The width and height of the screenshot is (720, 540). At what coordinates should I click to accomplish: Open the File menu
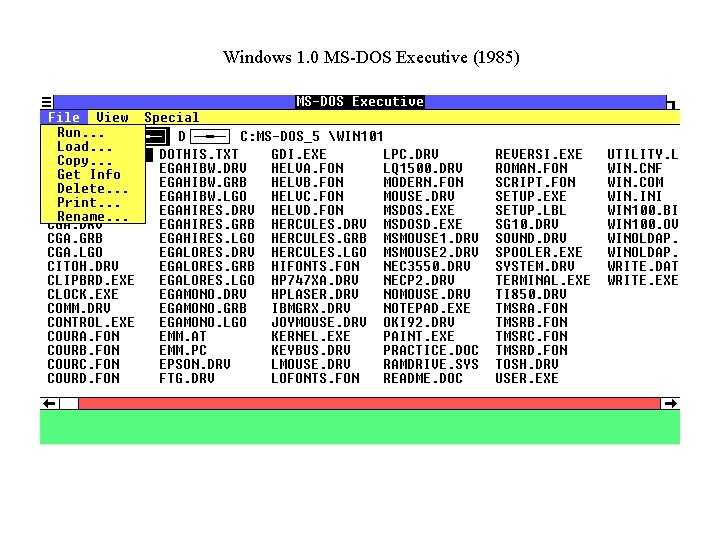click(x=64, y=118)
